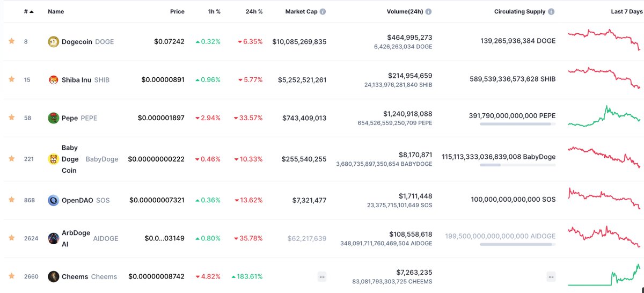
Task: Sort the table by 1h % column
Action: (x=214, y=11)
